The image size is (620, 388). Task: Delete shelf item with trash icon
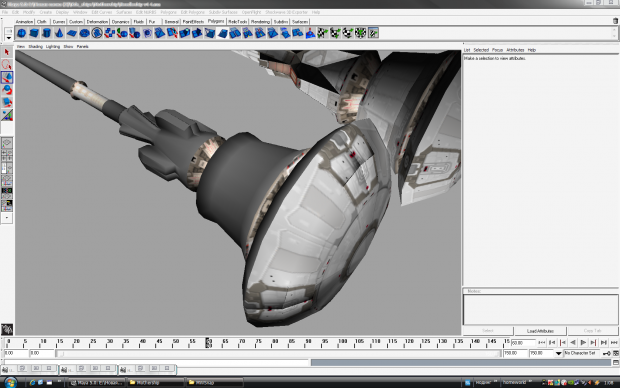click(x=615, y=21)
